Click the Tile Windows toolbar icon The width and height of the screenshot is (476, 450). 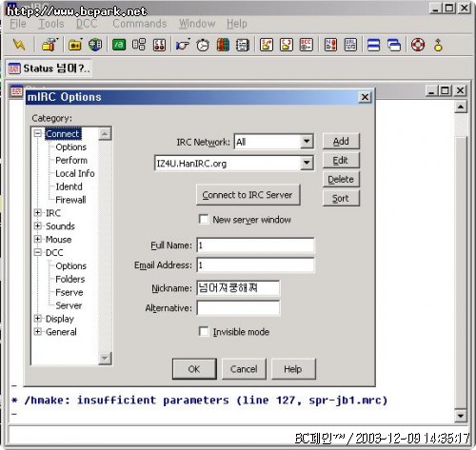(x=374, y=45)
